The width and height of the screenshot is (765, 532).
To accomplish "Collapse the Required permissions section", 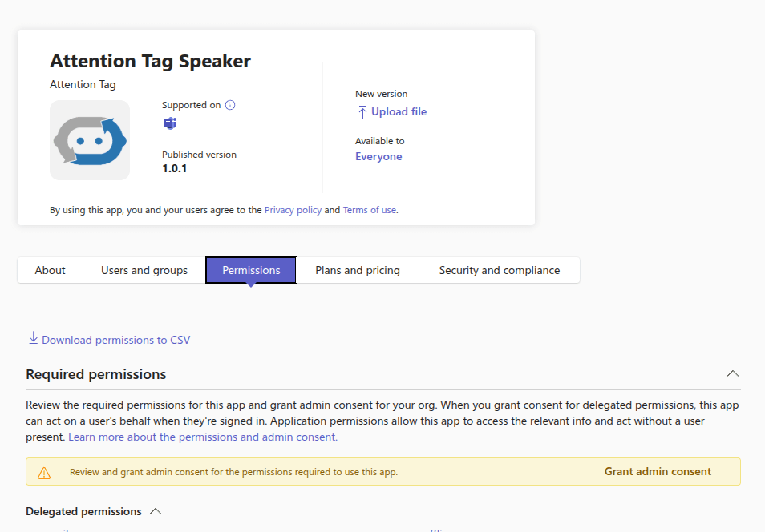I will coord(732,374).
